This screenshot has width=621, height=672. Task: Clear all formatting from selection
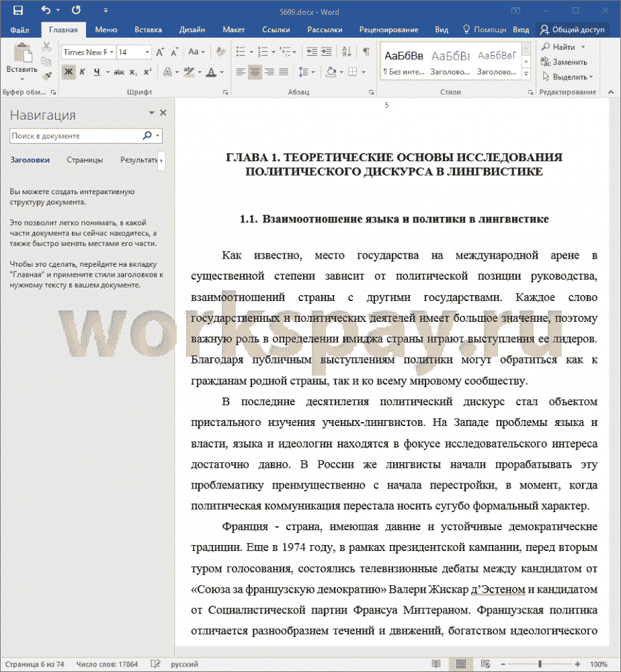[x=220, y=52]
